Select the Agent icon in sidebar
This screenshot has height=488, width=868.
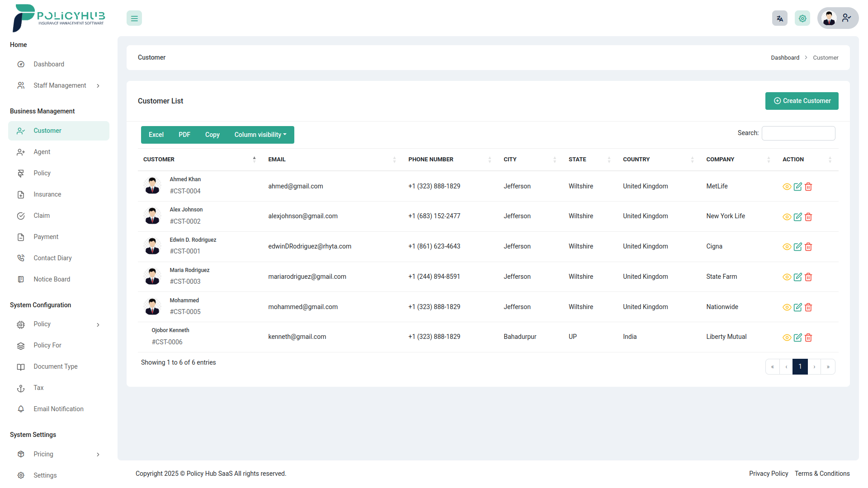point(21,152)
